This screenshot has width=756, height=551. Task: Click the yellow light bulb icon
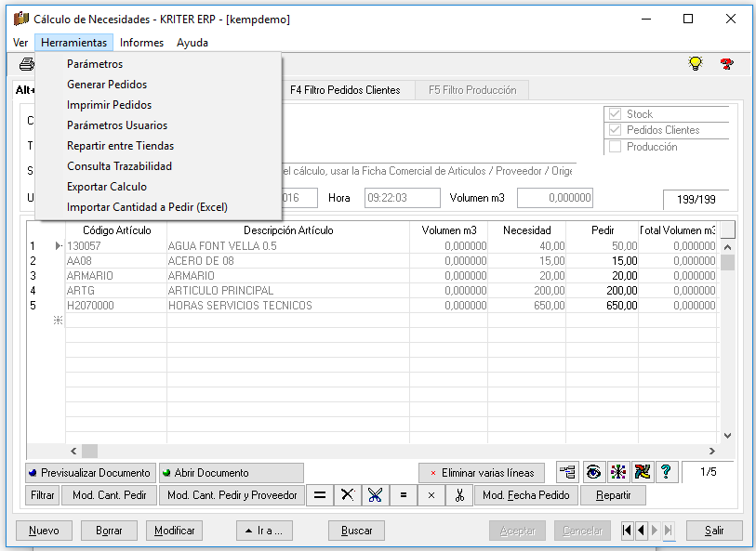click(x=696, y=63)
